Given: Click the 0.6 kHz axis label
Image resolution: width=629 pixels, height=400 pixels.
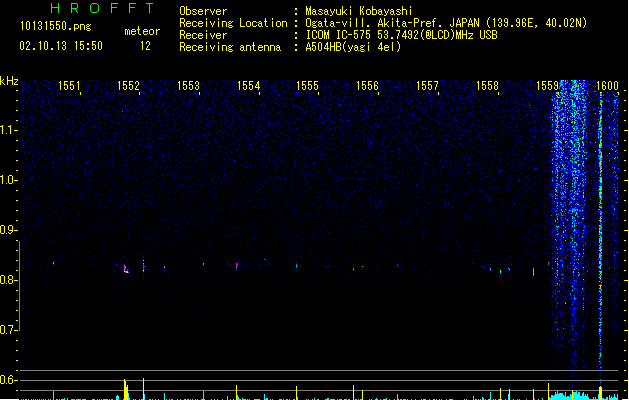Looking at the screenshot, I should click(8, 380).
